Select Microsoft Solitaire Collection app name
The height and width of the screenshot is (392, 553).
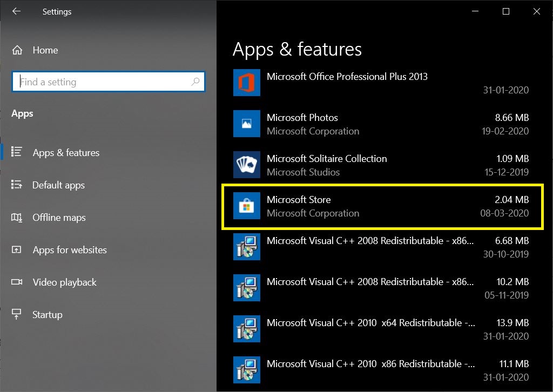click(327, 159)
